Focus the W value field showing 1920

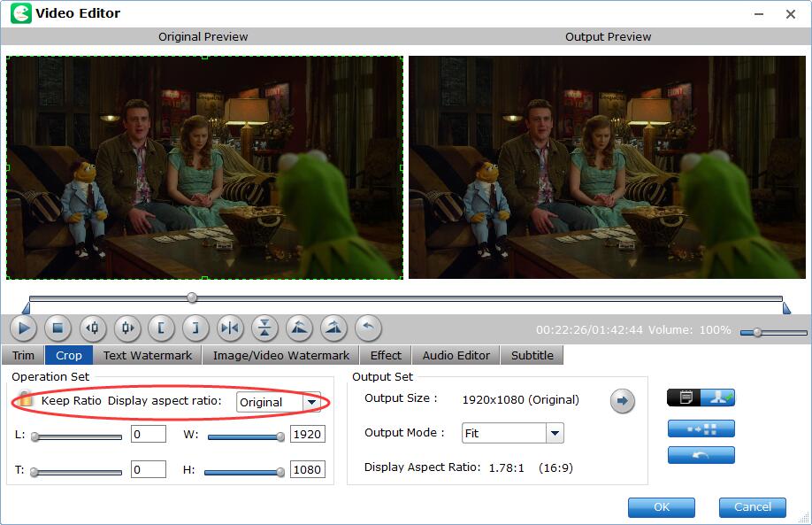click(308, 435)
